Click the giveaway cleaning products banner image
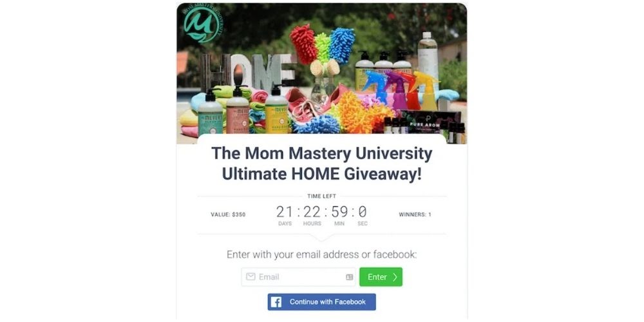644x322 pixels. click(321, 74)
